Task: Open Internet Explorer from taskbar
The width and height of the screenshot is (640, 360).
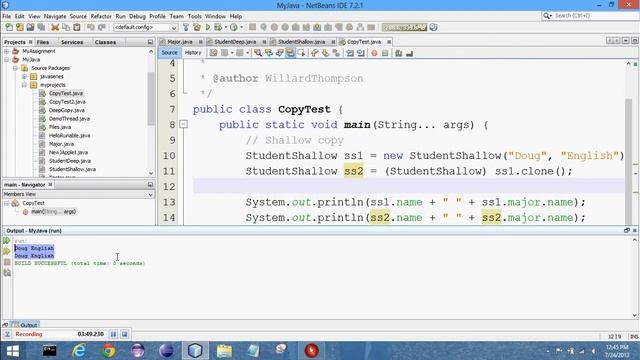Action: pyautogui.click(x=79, y=351)
